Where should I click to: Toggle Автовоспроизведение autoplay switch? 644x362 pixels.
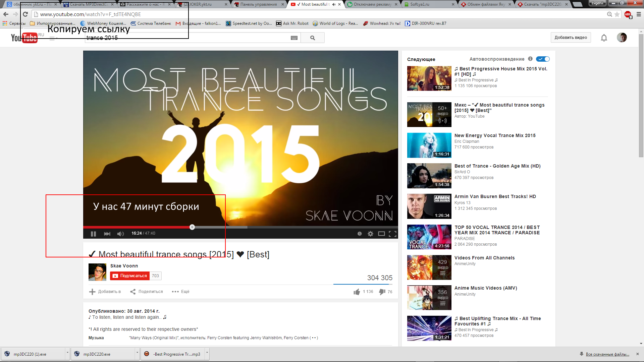tap(543, 59)
